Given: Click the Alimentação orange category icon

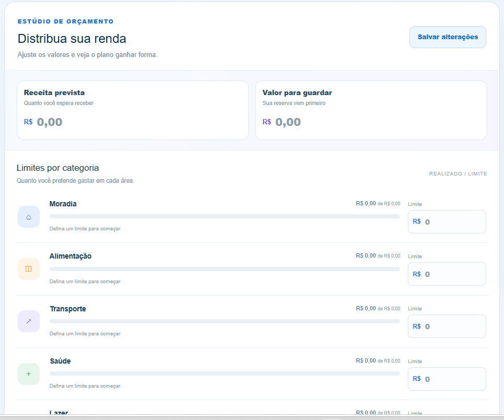Looking at the screenshot, I should click(x=29, y=269).
